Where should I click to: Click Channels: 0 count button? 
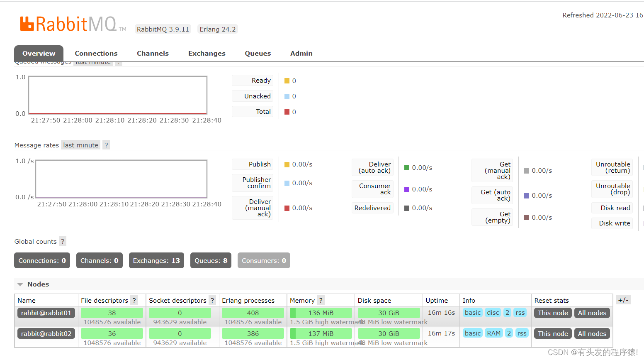(100, 260)
